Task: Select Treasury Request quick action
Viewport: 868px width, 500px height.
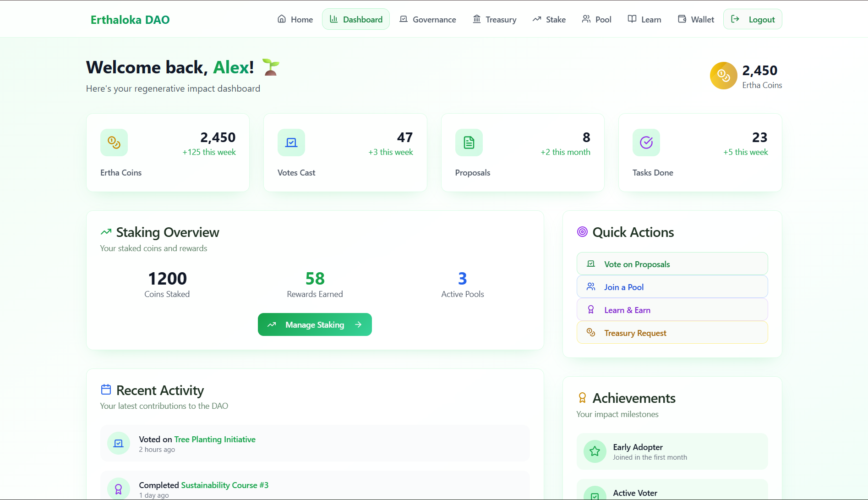Action: [672, 333]
